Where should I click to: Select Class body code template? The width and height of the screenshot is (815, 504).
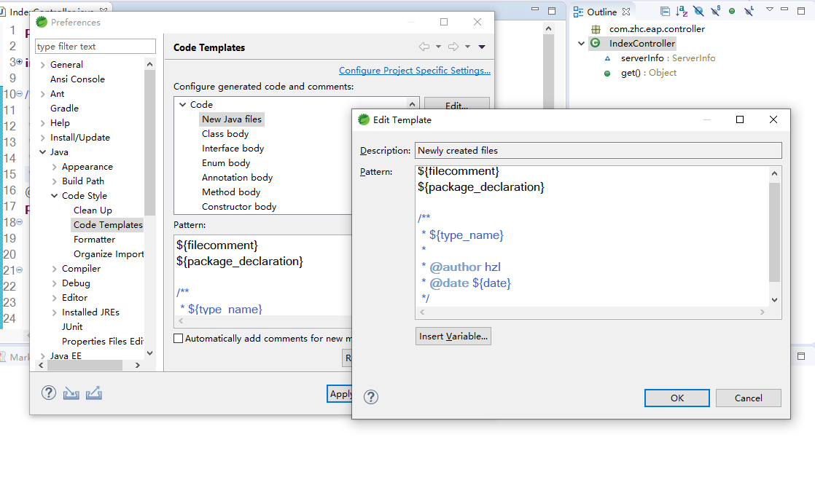pyautogui.click(x=225, y=134)
